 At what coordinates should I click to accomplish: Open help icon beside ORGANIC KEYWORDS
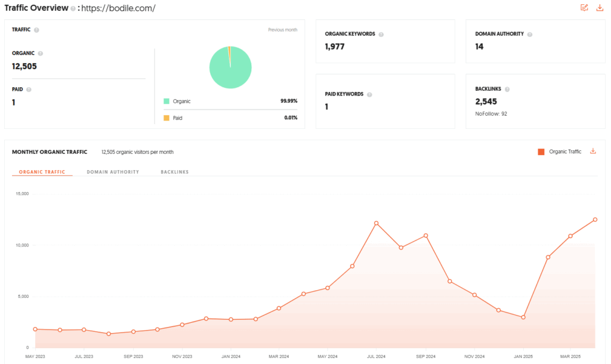tap(381, 34)
